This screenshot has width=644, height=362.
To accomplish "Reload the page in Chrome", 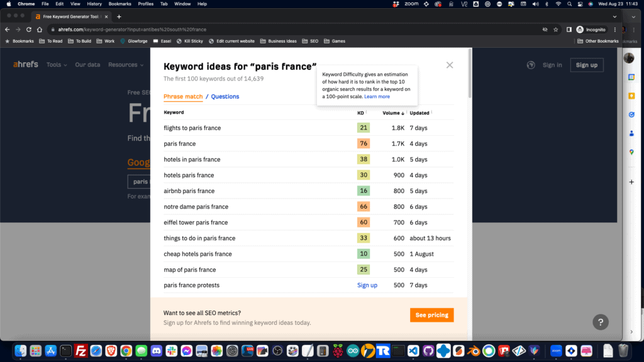I will tap(29, 30).
